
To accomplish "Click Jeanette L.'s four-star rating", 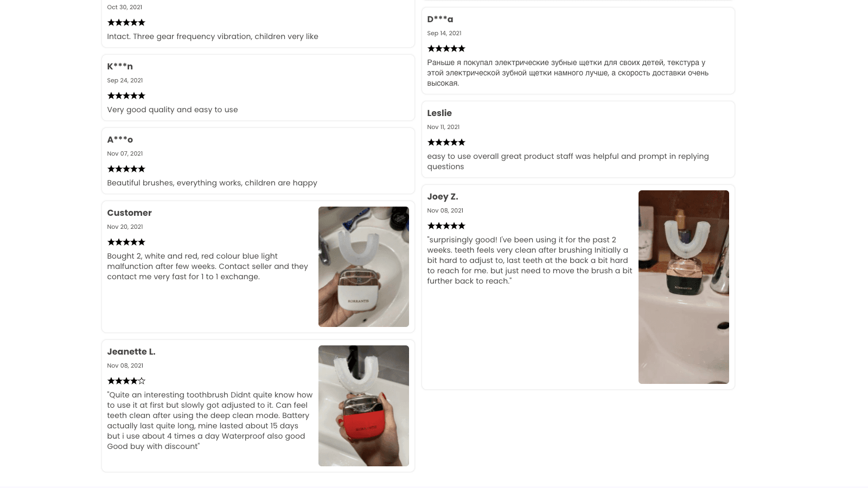I will (126, 381).
